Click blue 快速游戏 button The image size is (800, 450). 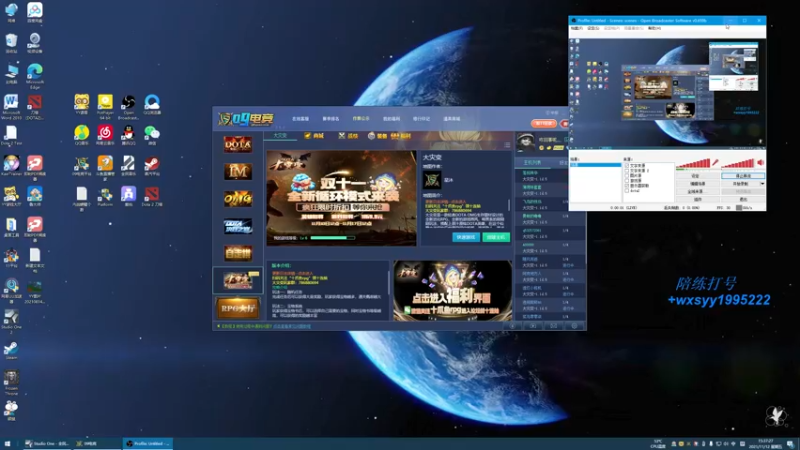click(x=466, y=237)
